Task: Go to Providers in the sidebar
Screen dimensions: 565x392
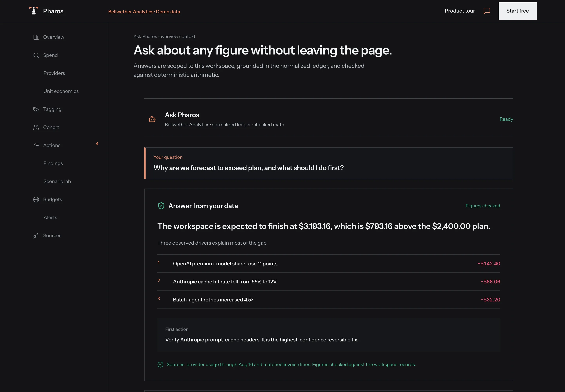Action: [x=54, y=73]
